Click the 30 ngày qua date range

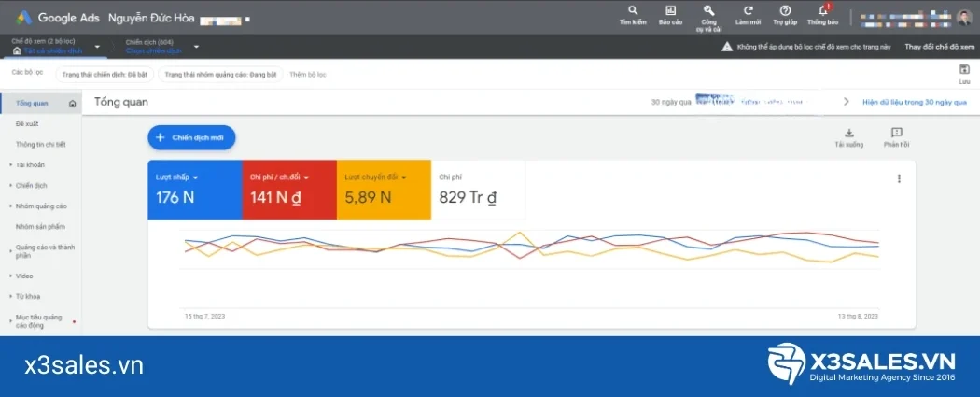671,102
